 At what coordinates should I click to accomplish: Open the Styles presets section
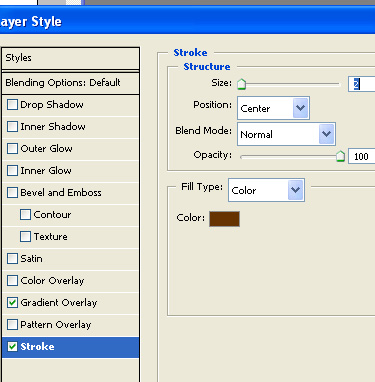70,58
